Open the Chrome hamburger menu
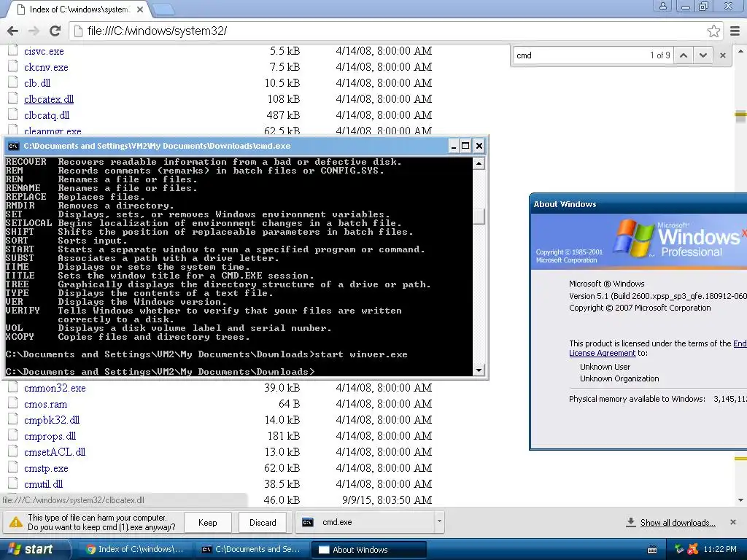The width and height of the screenshot is (747, 560). [735, 31]
